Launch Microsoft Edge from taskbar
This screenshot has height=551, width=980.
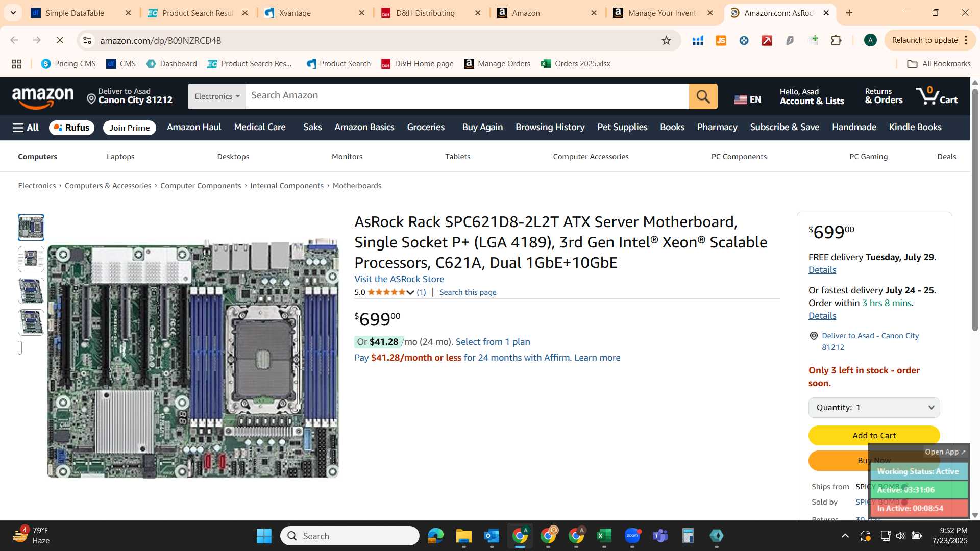[x=435, y=536]
